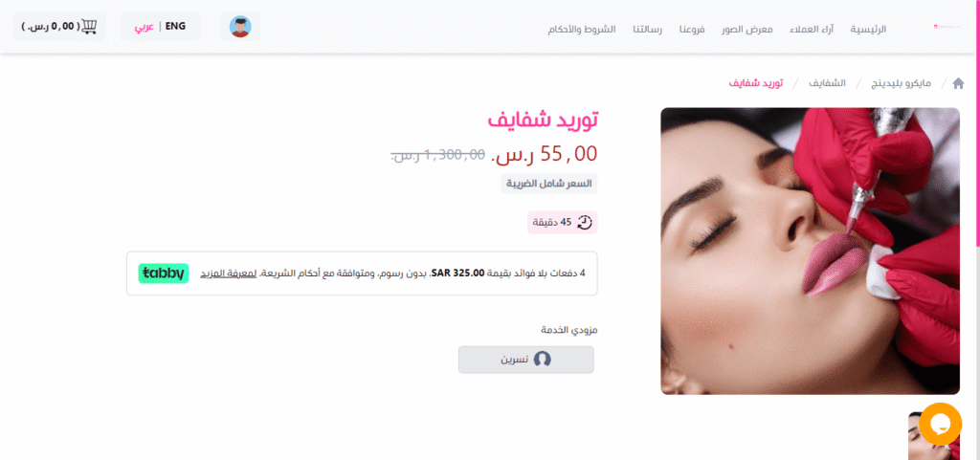Select the small product thumbnail image
This screenshot has width=980, height=460.
point(934,436)
